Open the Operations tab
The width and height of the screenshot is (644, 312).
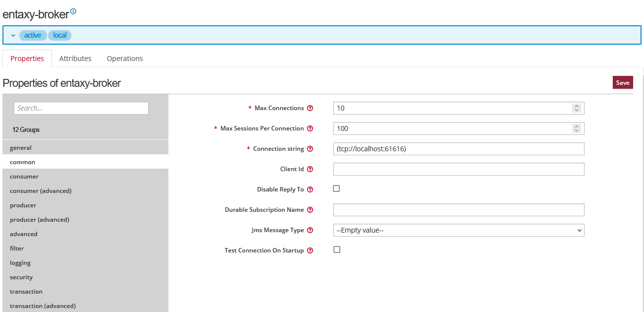pyautogui.click(x=125, y=59)
